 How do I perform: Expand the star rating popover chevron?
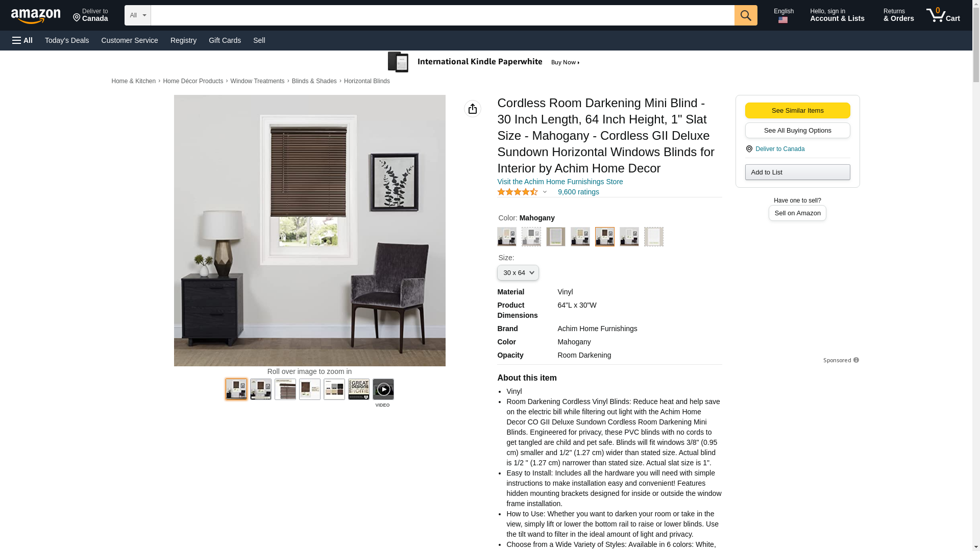545,192
